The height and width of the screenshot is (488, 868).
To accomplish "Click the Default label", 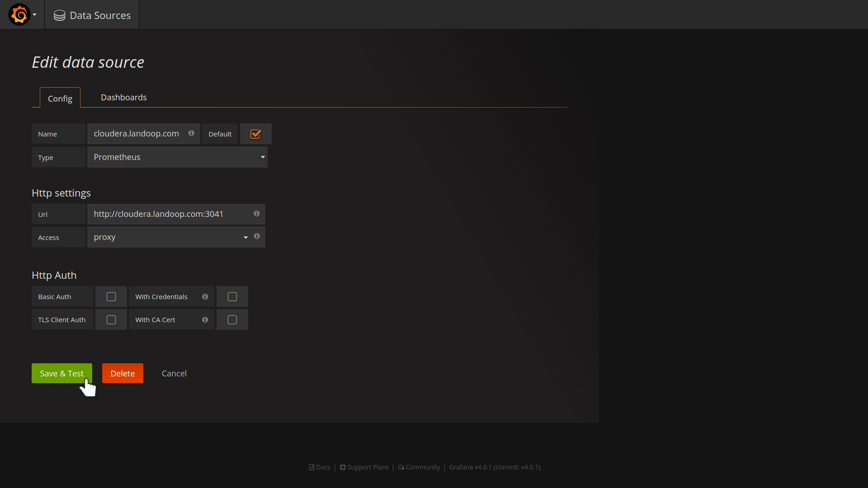I will coord(220,134).
